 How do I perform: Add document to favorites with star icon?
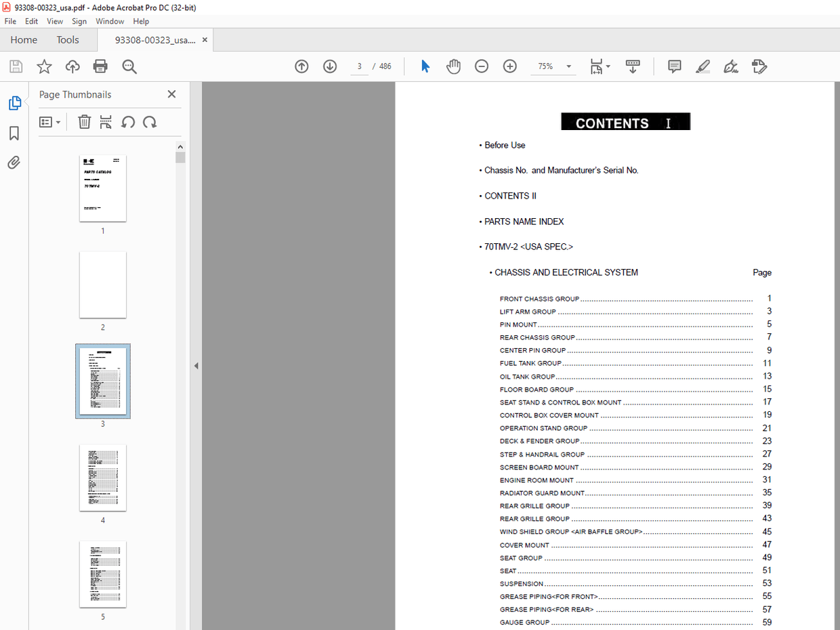(x=43, y=66)
